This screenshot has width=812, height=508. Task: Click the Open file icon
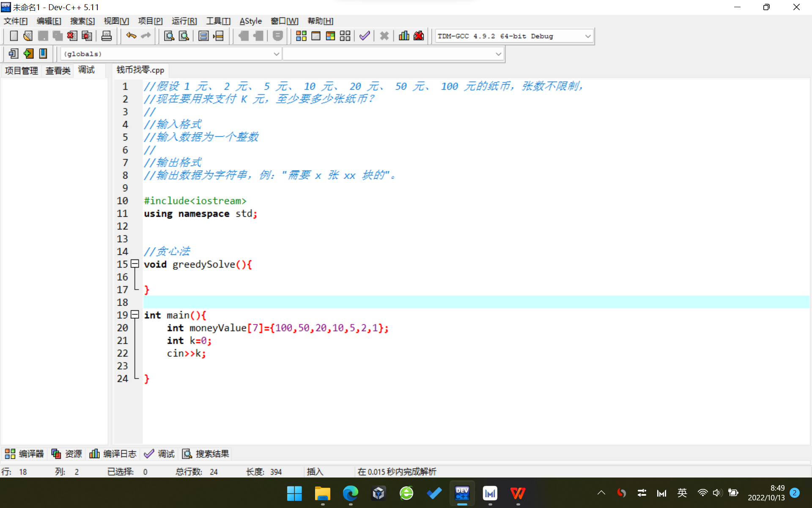tap(28, 36)
